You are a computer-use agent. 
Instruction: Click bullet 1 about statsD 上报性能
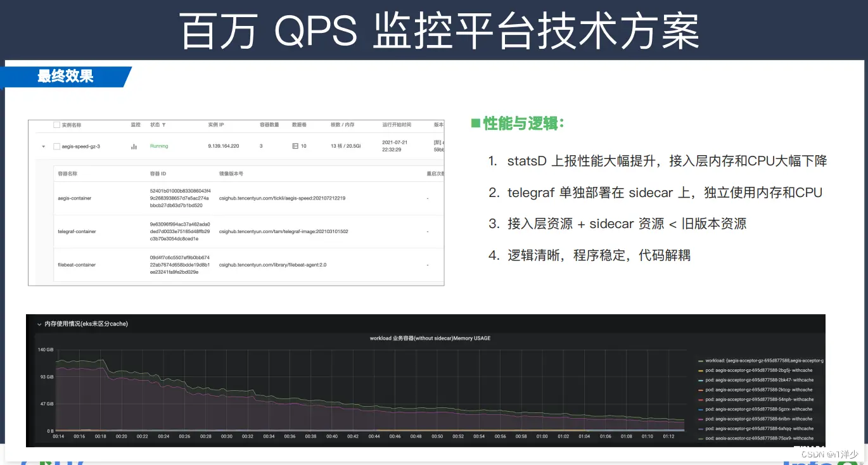coord(658,161)
